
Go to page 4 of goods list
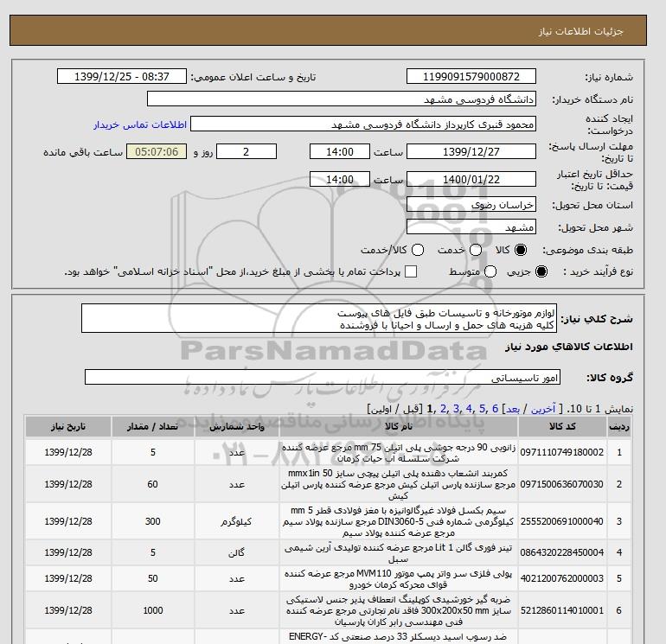pos(469,409)
